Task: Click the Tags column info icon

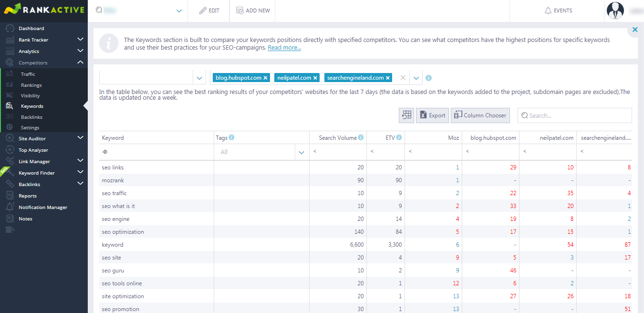Action: 231,137
